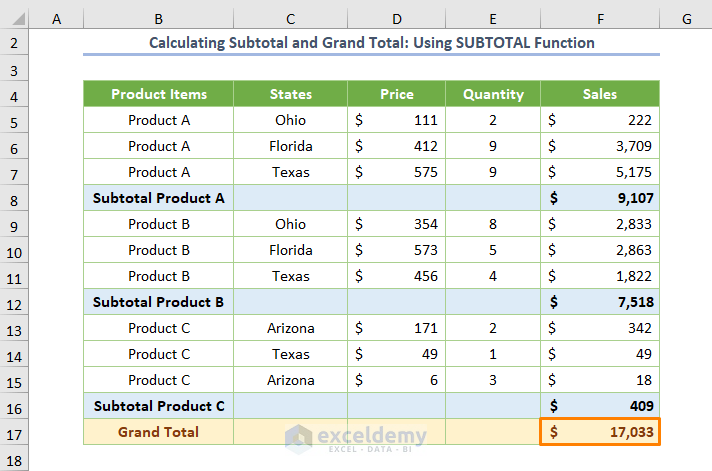The width and height of the screenshot is (712, 471).
Task: Click the Quantity header cell
Action: 493,94
